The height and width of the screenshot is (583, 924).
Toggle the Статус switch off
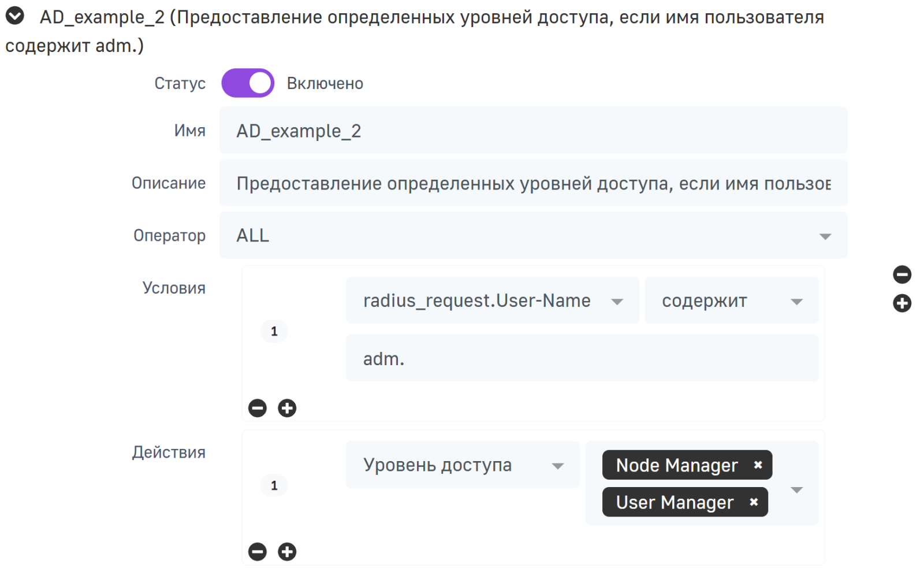click(x=248, y=83)
